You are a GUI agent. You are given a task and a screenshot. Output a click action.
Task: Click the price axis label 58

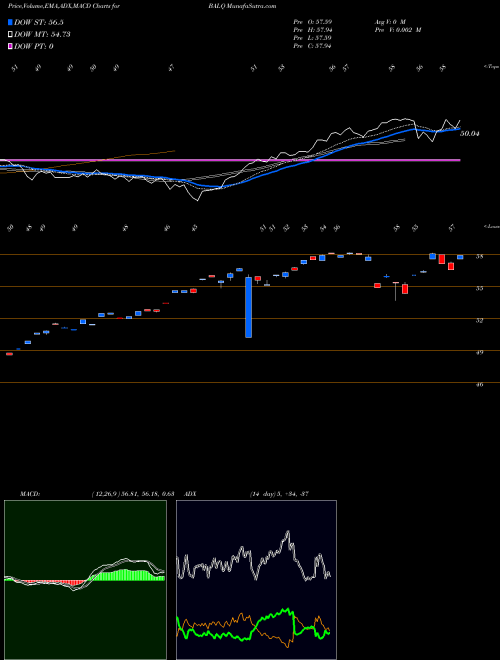(x=479, y=256)
